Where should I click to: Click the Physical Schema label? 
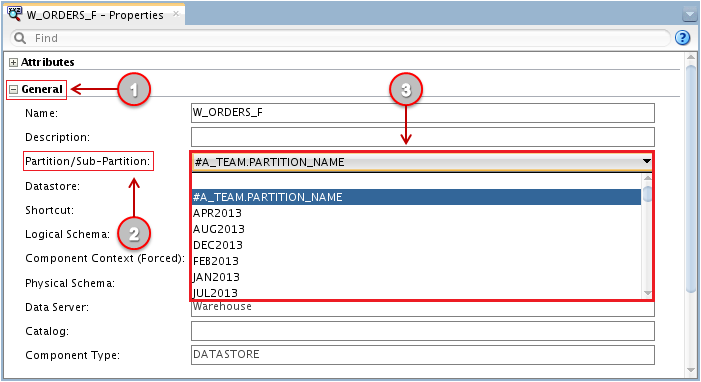(70, 283)
